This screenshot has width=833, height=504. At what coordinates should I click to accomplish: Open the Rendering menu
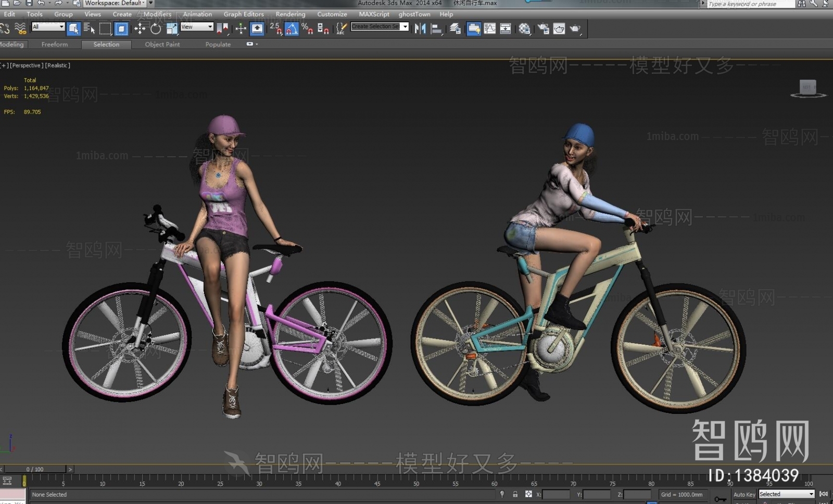point(291,14)
